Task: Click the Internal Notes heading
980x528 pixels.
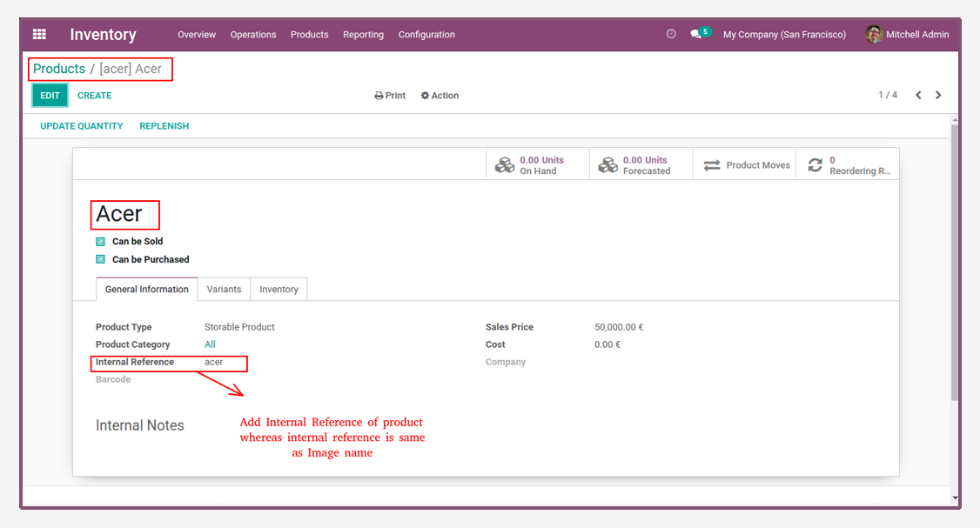Action: [140, 425]
